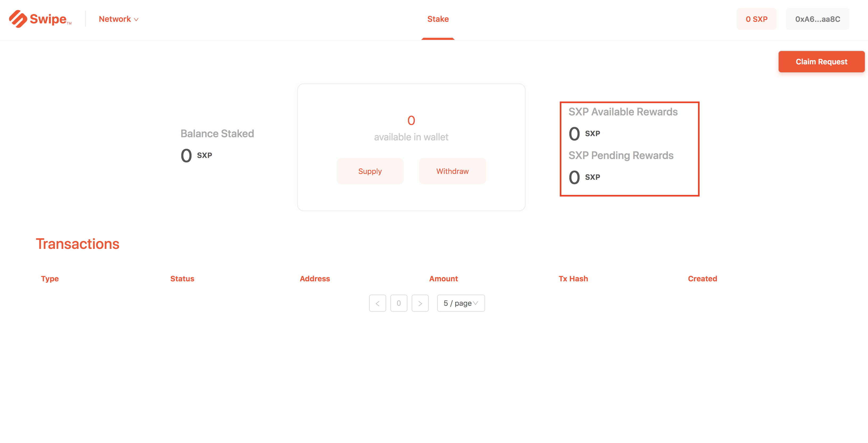Open the Stake tab
The image size is (868, 443).
point(438,19)
